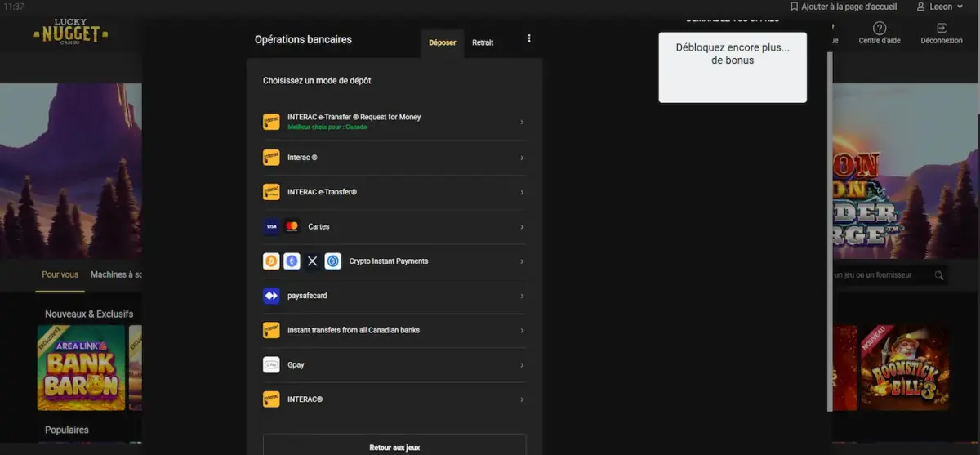Open the three-dot banking options menu
Viewport: 980px width, 455px height.
(x=529, y=38)
